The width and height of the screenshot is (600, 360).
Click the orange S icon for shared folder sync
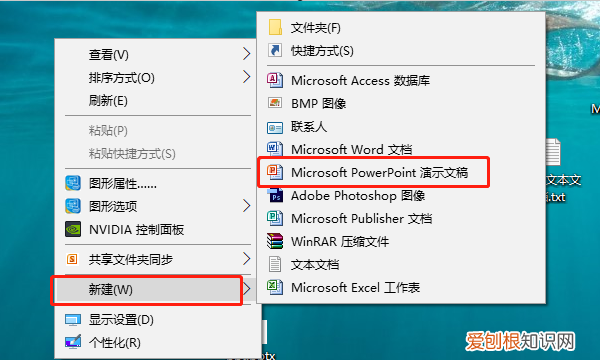[72, 259]
